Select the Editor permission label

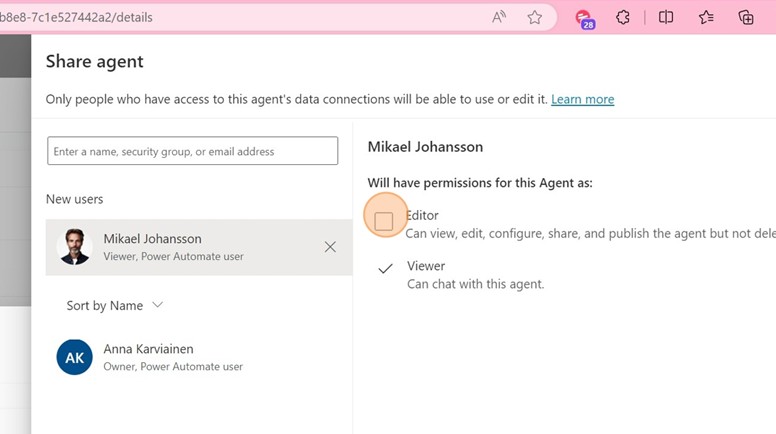pos(422,215)
